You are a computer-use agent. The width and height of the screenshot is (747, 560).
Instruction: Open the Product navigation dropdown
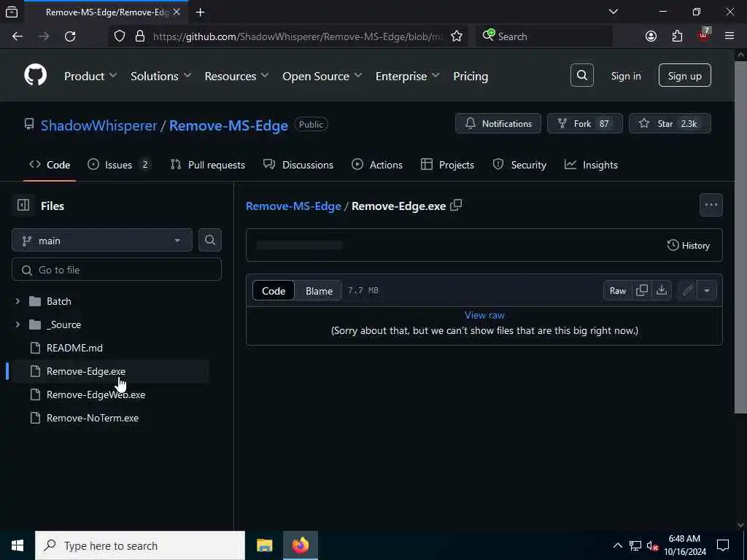(90, 76)
